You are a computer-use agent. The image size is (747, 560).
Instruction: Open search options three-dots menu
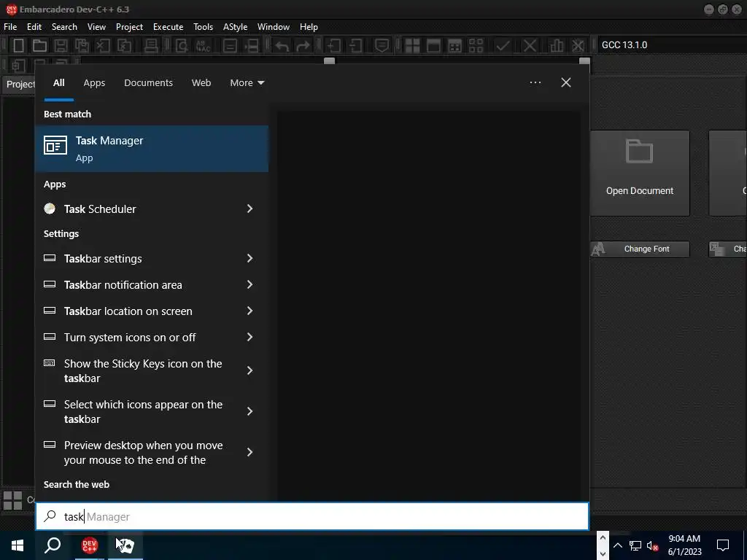[x=535, y=82]
